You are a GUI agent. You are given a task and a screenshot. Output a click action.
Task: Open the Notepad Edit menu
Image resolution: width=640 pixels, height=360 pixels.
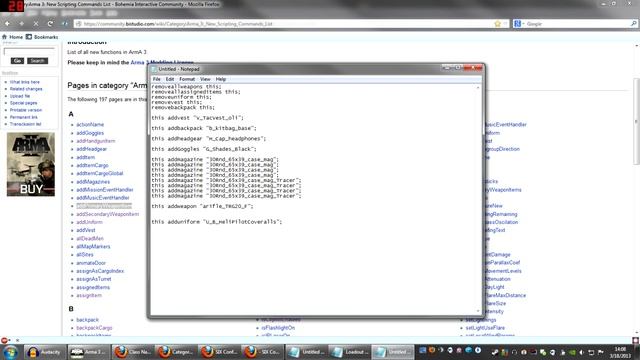(170, 79)
